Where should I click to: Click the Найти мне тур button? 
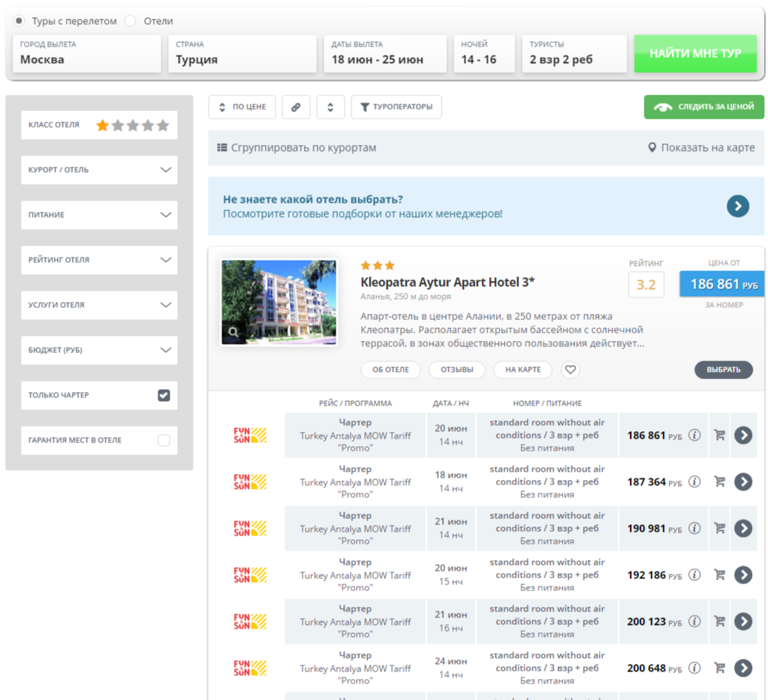[695, 53]
